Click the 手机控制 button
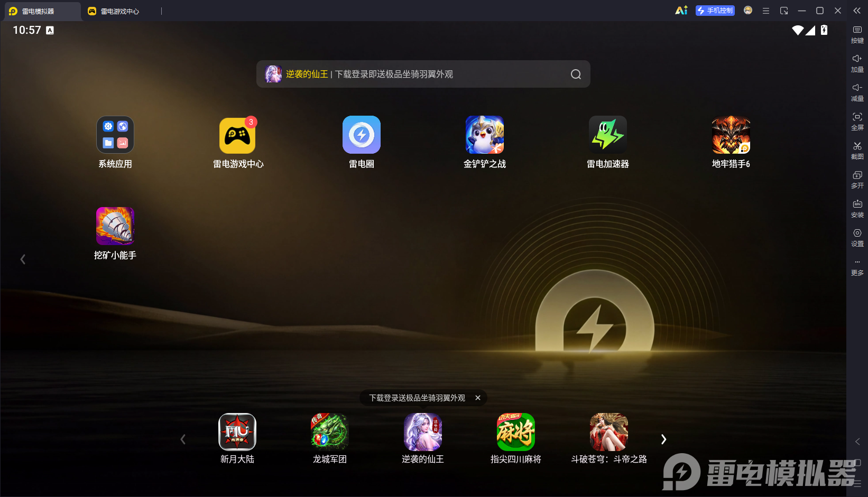This screenshot has height=497, width=868. [715, 11]
